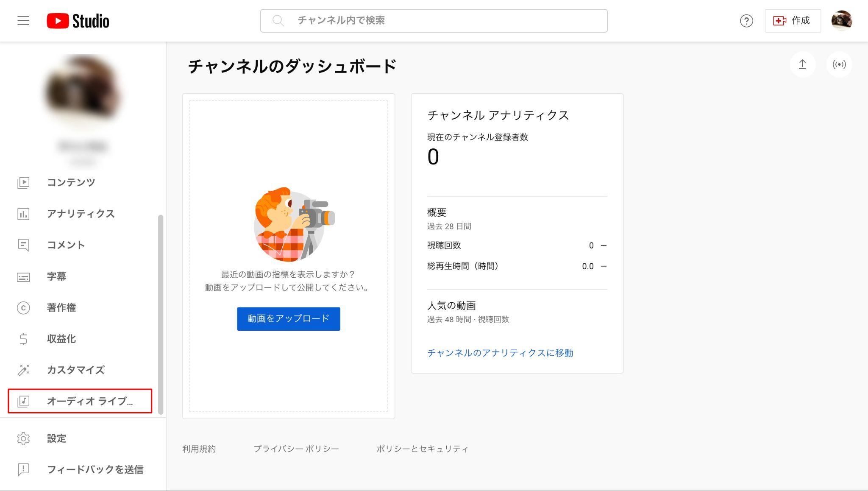Click the 視聴回数 row label
The width and height of the screenshot is (868, 491).
tap(444, 245)
